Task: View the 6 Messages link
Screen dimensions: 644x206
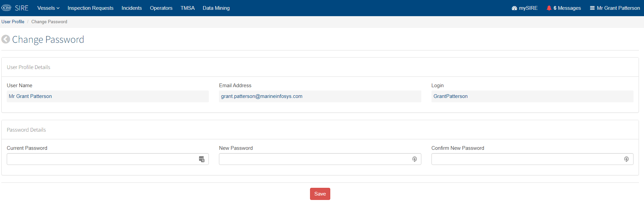Action: (x=564, y=8)
